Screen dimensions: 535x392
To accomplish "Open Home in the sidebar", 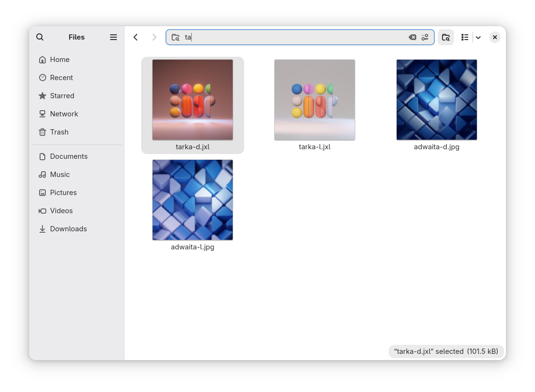I will 60,60.
